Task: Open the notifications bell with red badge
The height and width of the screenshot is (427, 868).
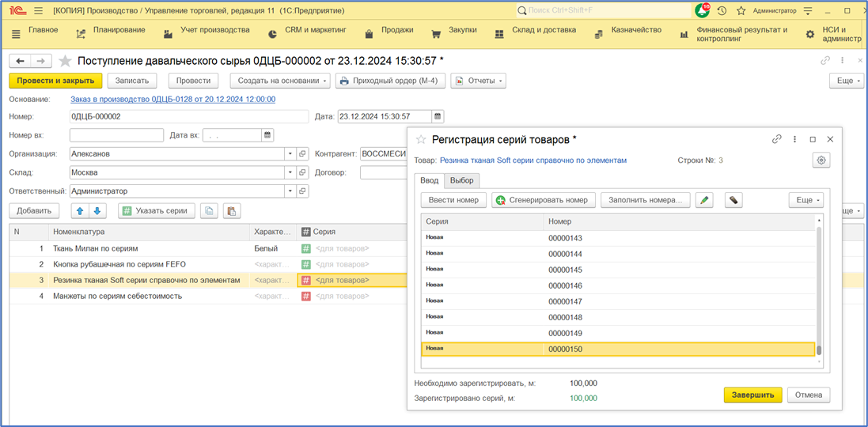Action: [701, 11]
